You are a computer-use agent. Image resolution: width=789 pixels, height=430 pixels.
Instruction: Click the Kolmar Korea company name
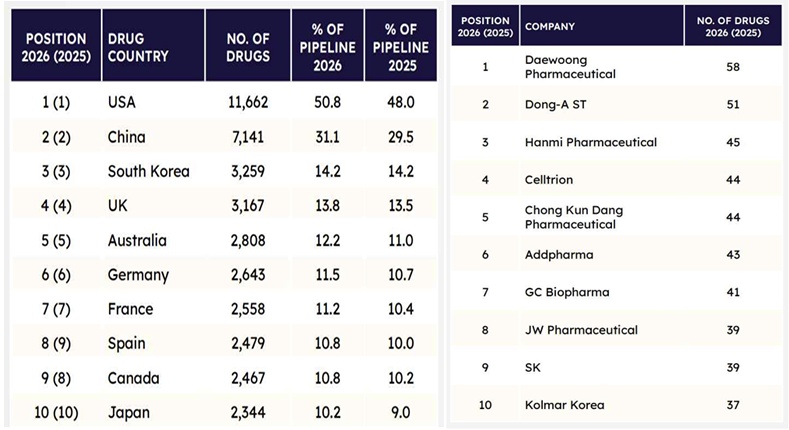(x=564, y=405)
